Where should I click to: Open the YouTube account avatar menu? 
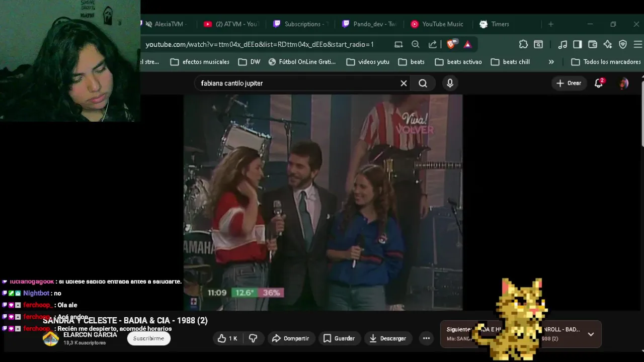(x=624, y=83)
